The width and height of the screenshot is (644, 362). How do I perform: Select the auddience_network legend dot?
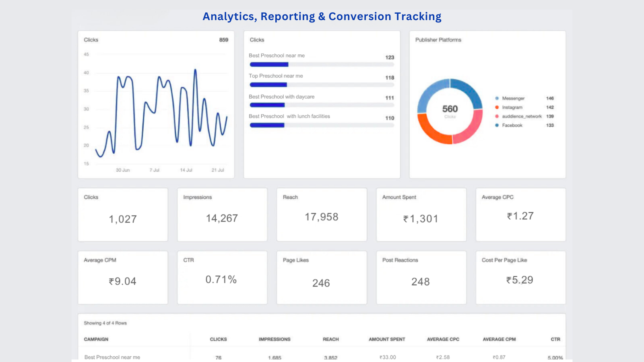498,116
